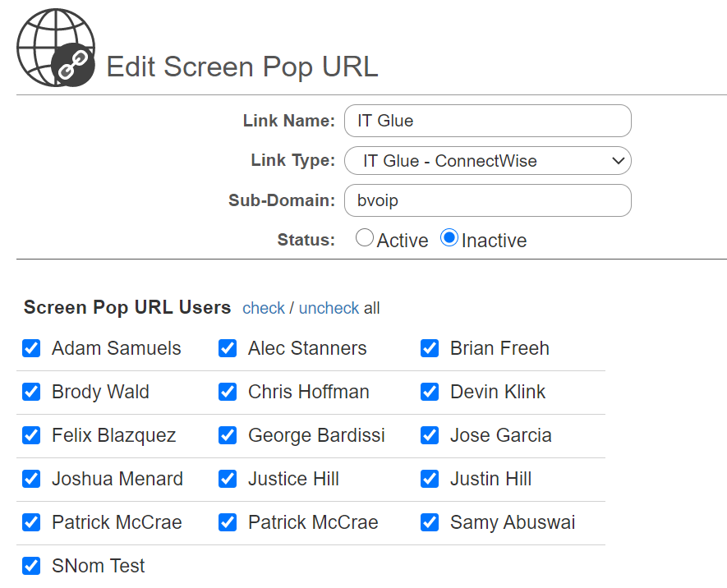
Task: Toggle the Alec Stanners checkbox
Action: coord(228,348)
